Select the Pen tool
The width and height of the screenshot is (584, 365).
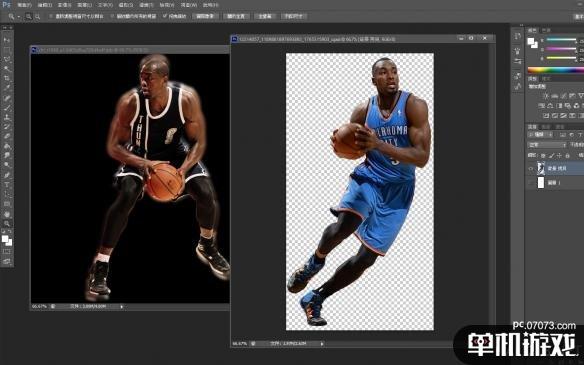7,175
